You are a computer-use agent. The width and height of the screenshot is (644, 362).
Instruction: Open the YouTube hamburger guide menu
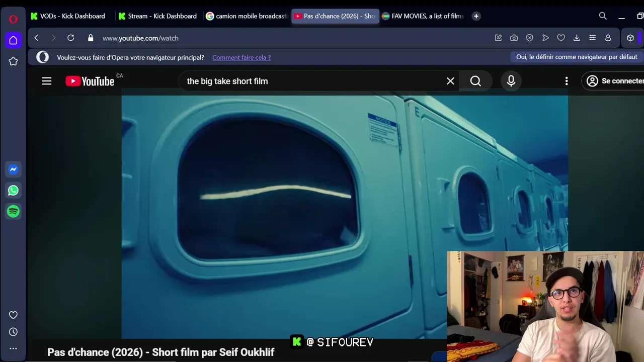coord(46,81)
